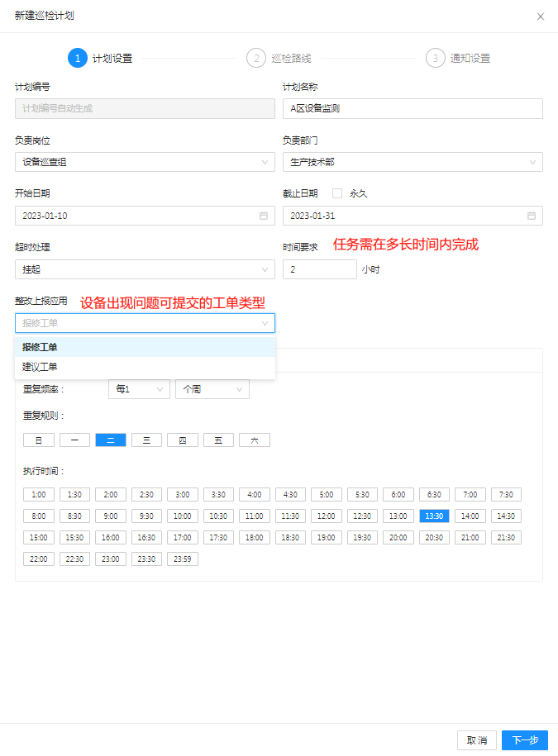Open the 负责部门 dropdown

413,162
